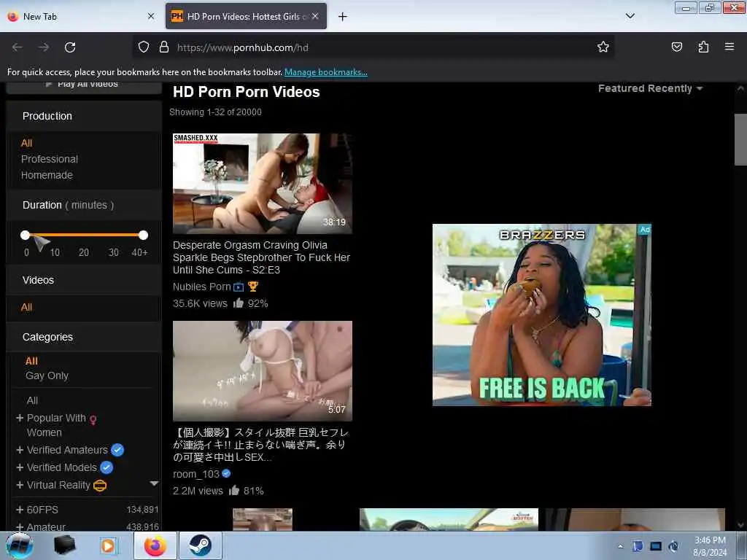This screenshot has width=747, height=560.
Task: Open the Windows Start button
Action: pyautogui.click(x=20, y=545)
